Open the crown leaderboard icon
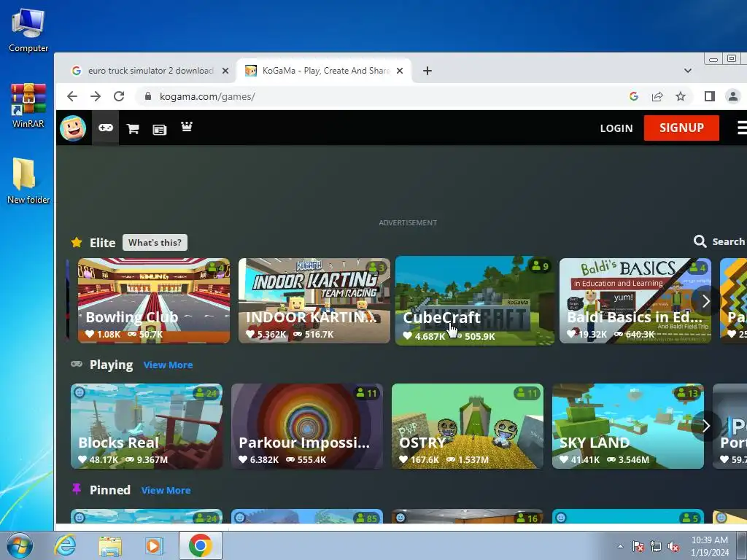Image resolution: width=747 pixels, height=560 pixels. [x=187, y=127]
